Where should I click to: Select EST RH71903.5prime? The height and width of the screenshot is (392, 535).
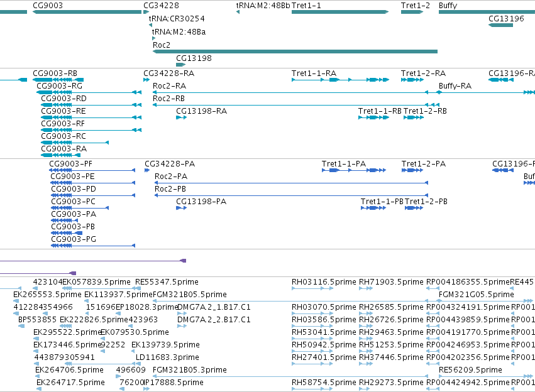pyautogui.click(x=391, y=282)
